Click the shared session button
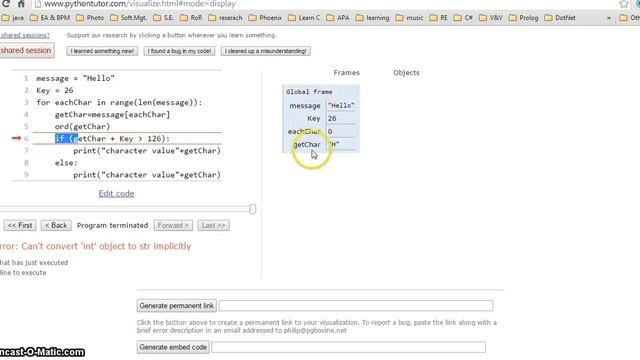This screenshot has width=640, height=360. click(x=27, y=51)
